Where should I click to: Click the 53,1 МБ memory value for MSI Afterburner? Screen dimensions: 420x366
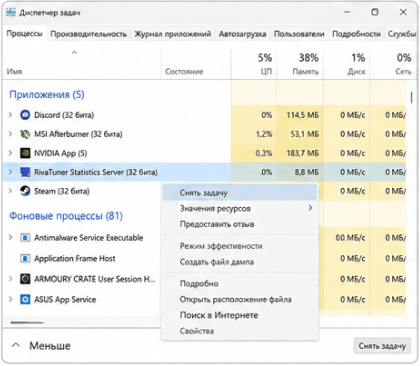point(305,134)
